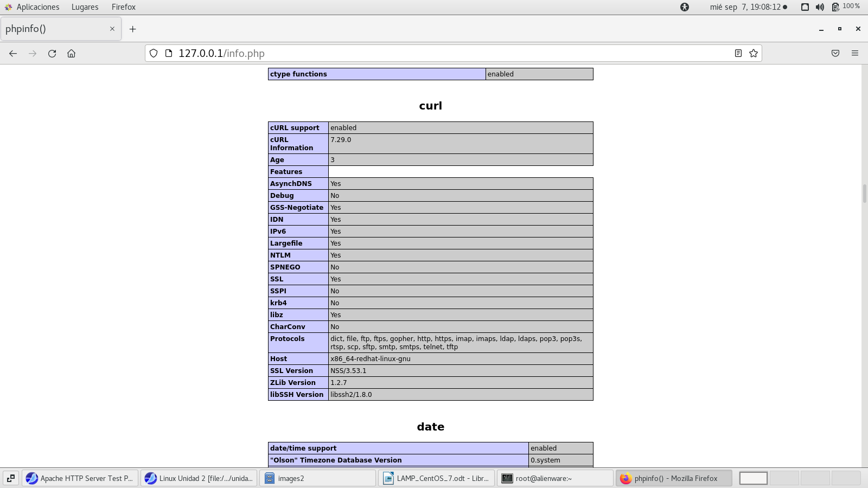The height and width of the screenshot is (488, 868).
Task: Toggle reader view in the address bar
Action: pos(738,53)
